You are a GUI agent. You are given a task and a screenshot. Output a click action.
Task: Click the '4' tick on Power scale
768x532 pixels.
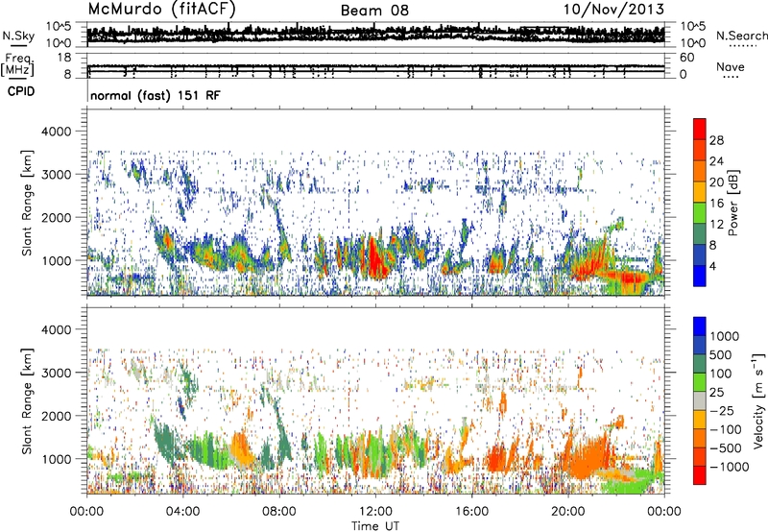[712, 266]
